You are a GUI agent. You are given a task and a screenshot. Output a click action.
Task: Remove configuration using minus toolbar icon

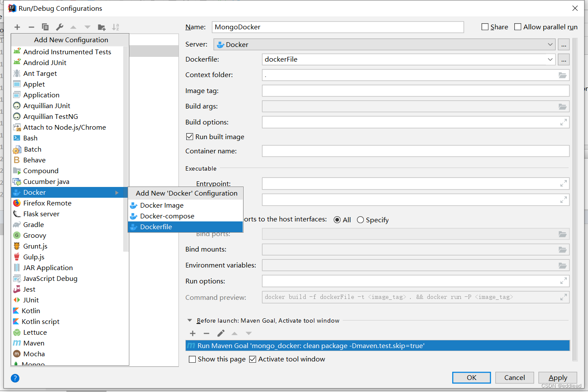[31, 27]
